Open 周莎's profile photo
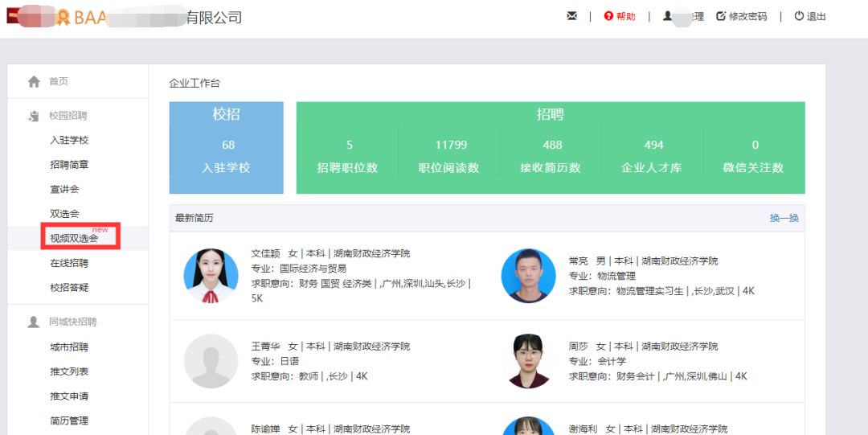This screenshot has width=868, height=435. 528,361
